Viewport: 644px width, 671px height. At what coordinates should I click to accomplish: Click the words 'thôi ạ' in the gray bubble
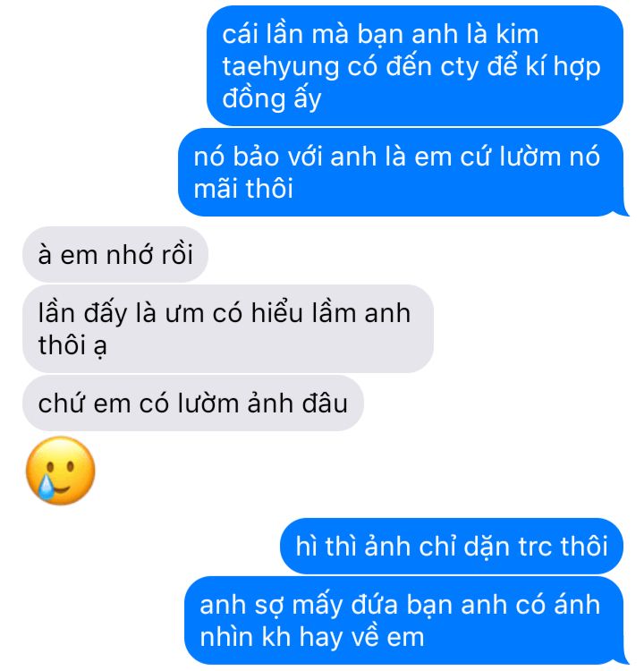pos(72,345)
